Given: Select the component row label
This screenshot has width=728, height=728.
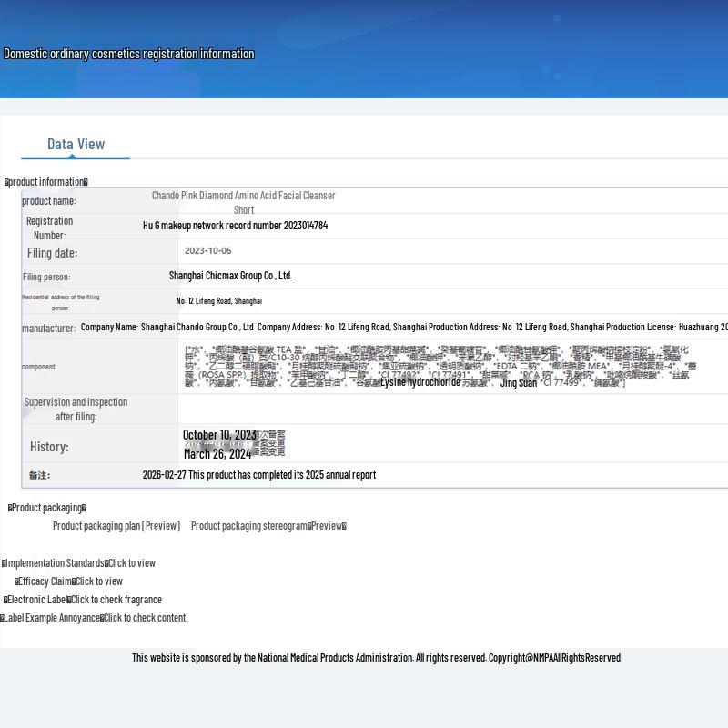Looking at the screenshot, I should click(39, 367).
